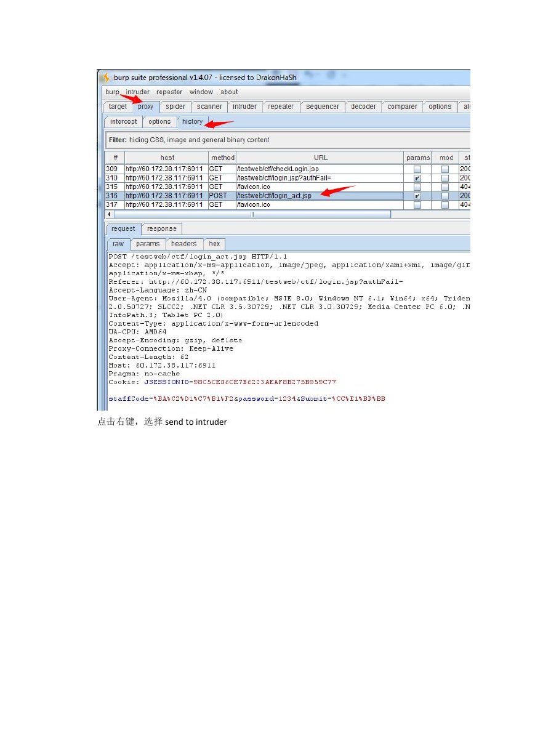The height and width of the screenshot is (756, 535).
Task: Switch to the request tab
Action: tap(123, 228)
